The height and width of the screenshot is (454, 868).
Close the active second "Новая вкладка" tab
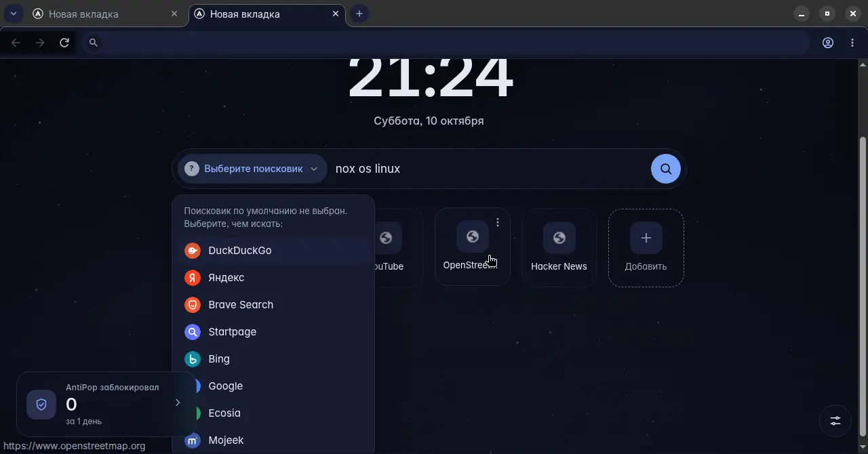[x=336, y=14]
